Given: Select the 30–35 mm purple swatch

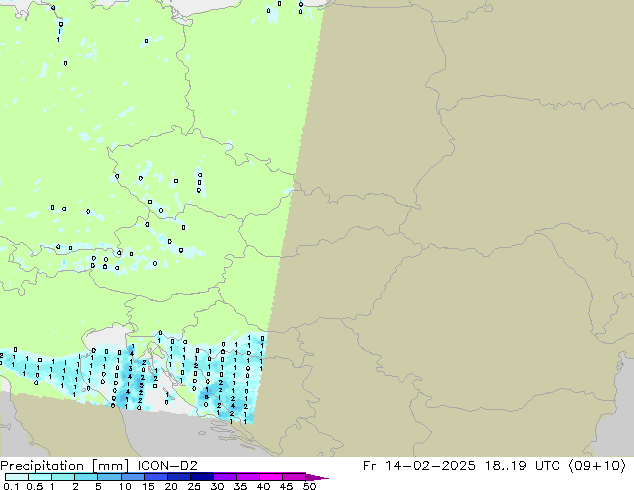Looking at the screenshot, I should 224,477.
